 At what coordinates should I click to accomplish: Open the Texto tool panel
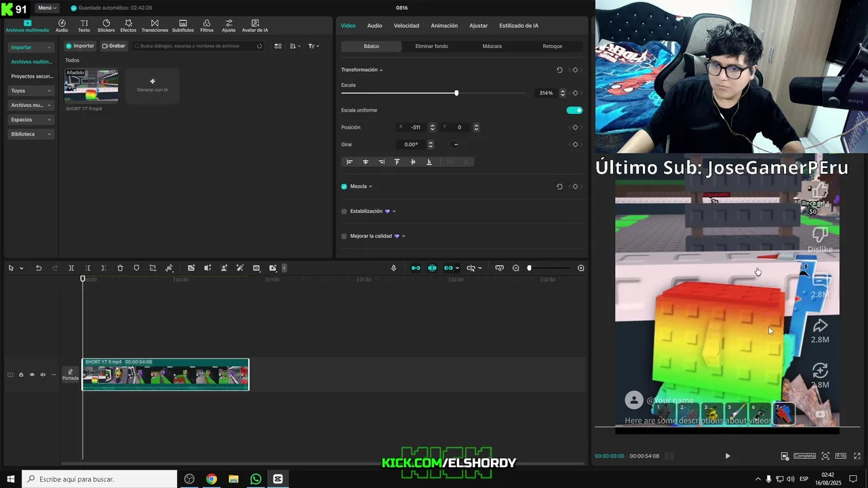click(x=83, y=26)
